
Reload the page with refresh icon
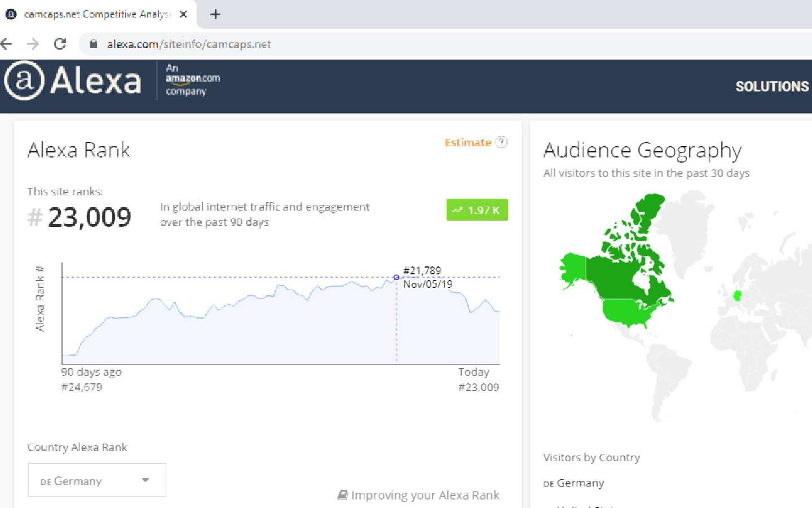click(60, 44)
